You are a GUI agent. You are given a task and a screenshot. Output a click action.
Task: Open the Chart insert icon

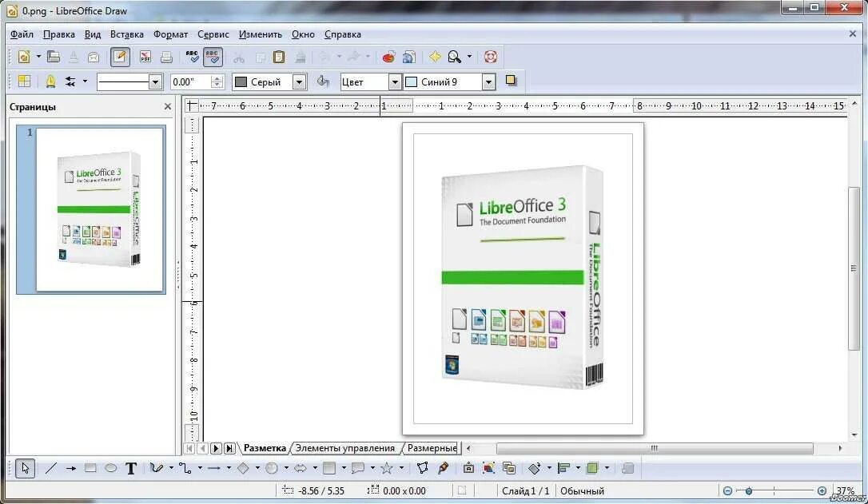[388, 57]
